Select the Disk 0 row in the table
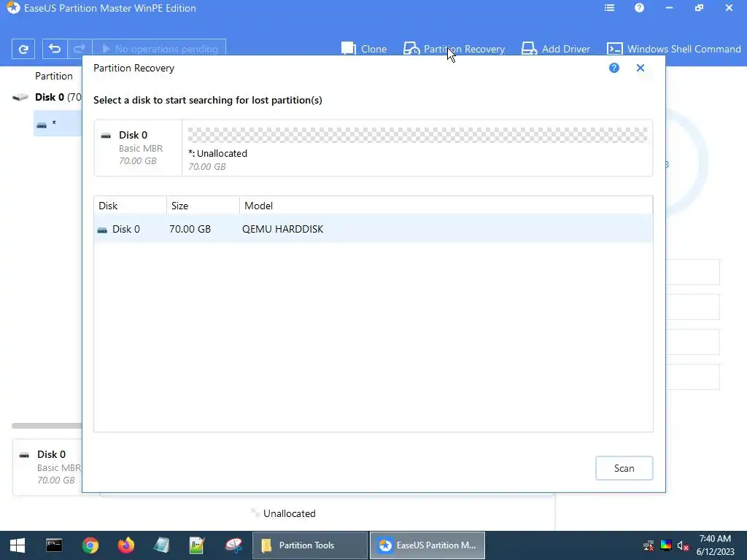Image resolution: width=747 pixels, height=560 pixels. 373,229
